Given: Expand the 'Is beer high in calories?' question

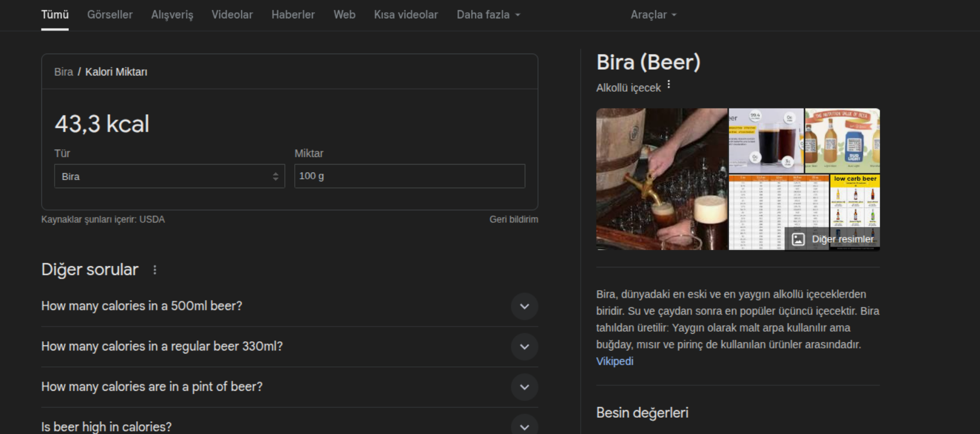Looking at the screenshot, I should point(524,426).
